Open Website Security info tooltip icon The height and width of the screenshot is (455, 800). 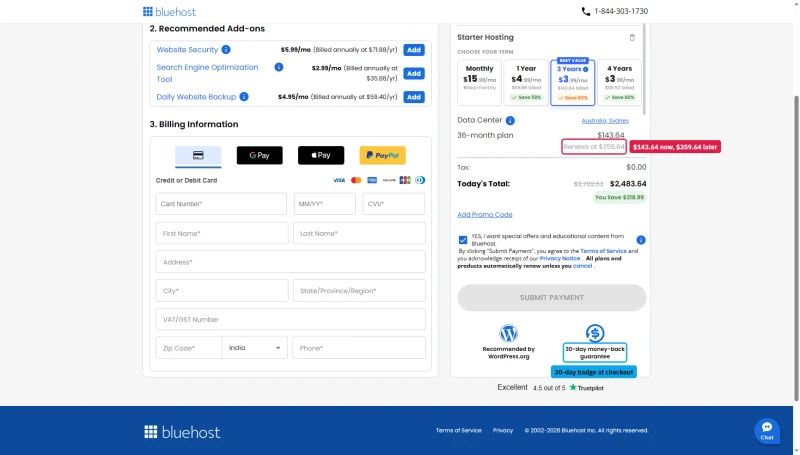click(x=226, y=49)
